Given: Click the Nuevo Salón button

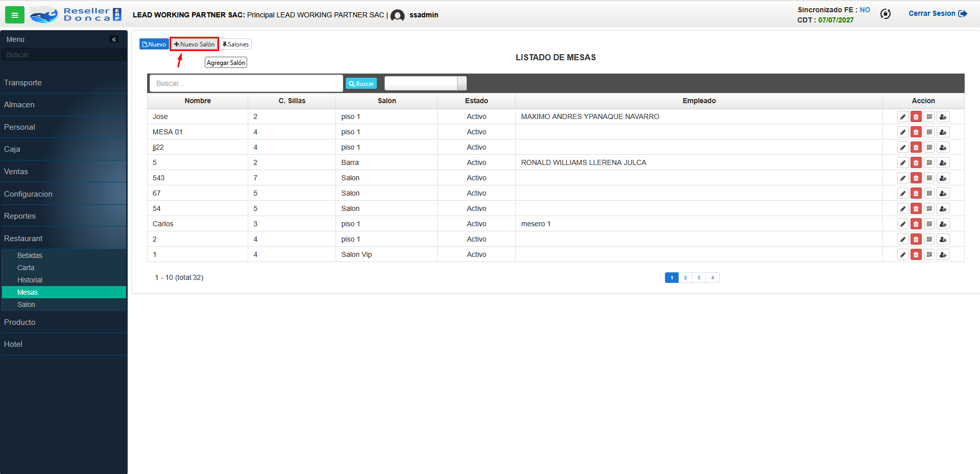Looking at the screenshot, I should pos(194,44).
